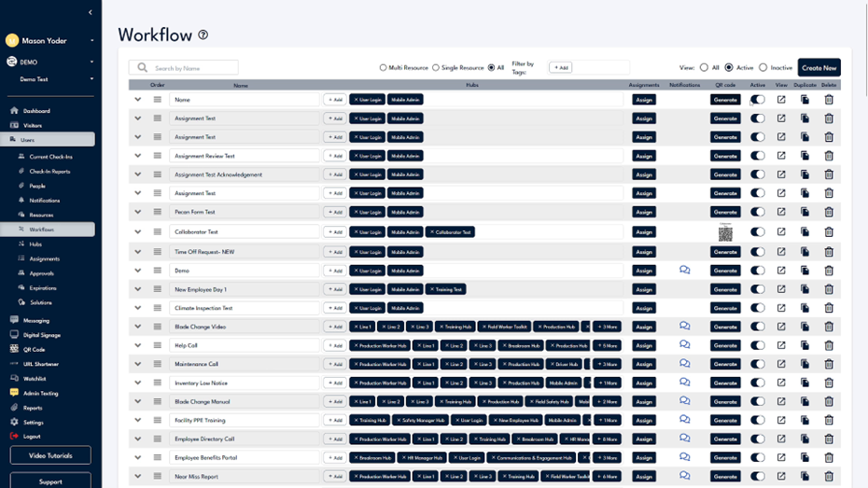Toggle active switch for Time Off Request- NEW
Viewport: 868px width, 488px height.
[757, 252]
